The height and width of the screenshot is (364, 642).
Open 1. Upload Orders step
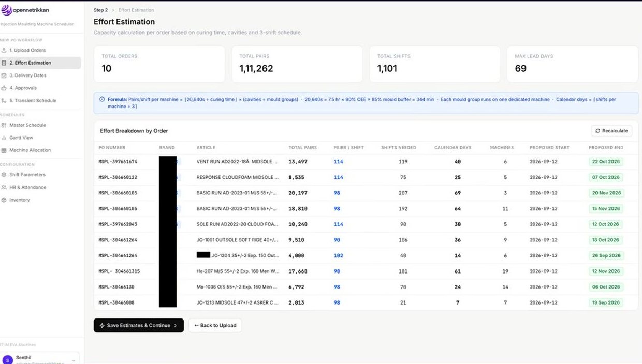point(40,50)
